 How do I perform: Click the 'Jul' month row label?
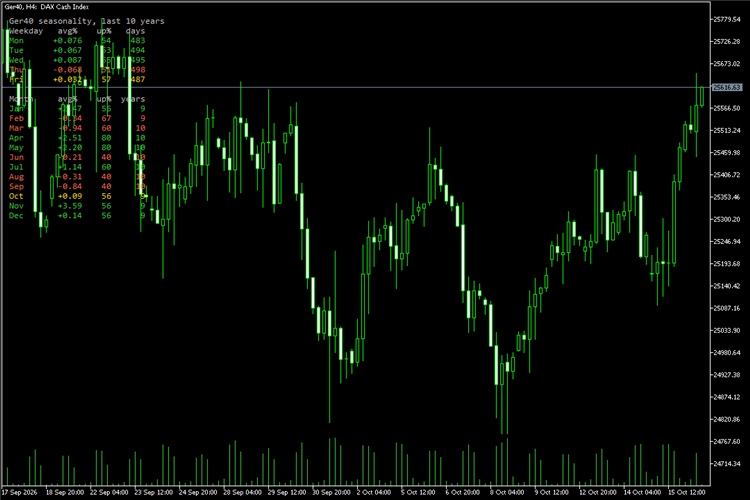[16, 167]
